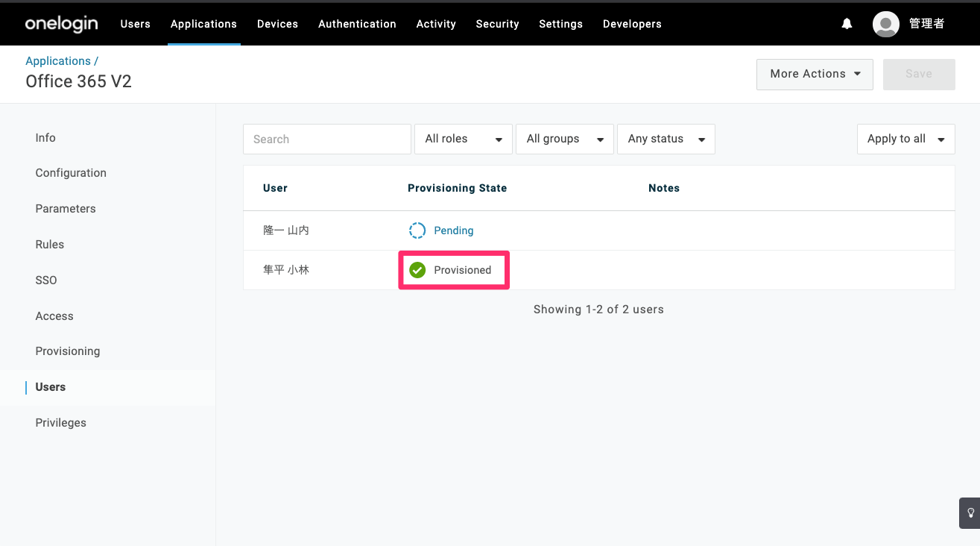Select user 隼平 小林
980x546 pixels.
coord(286,270)
